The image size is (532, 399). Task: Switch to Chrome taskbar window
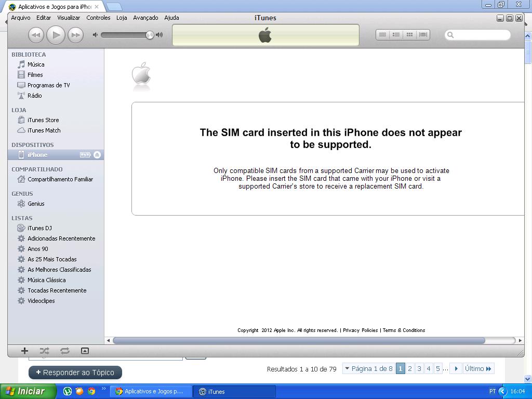[x=151, y=391]
